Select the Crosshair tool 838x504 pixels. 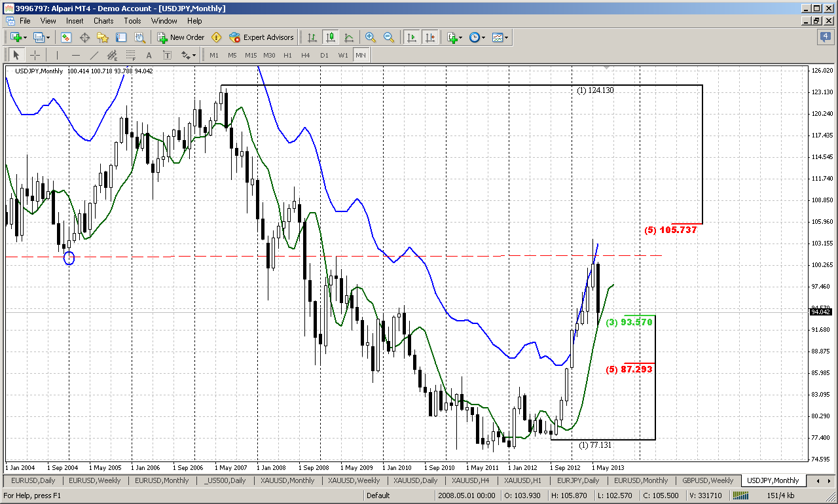[35, 55]
